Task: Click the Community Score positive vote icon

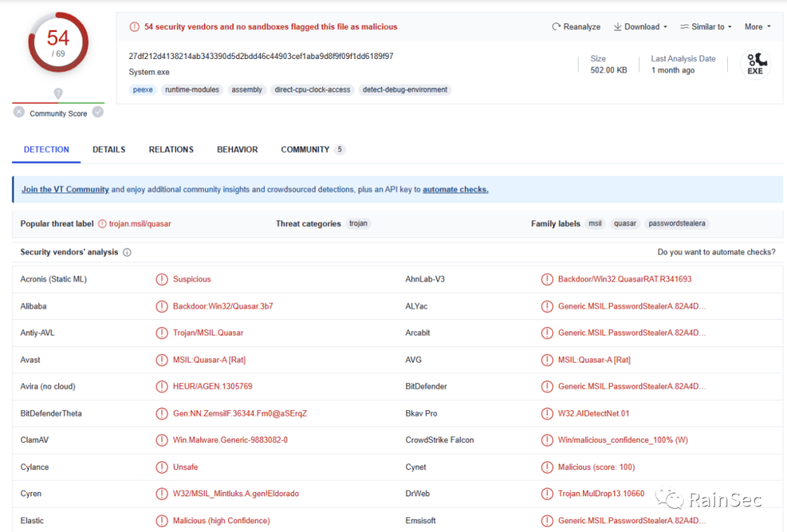Action: pyautogui.click(x=98, y=112)
